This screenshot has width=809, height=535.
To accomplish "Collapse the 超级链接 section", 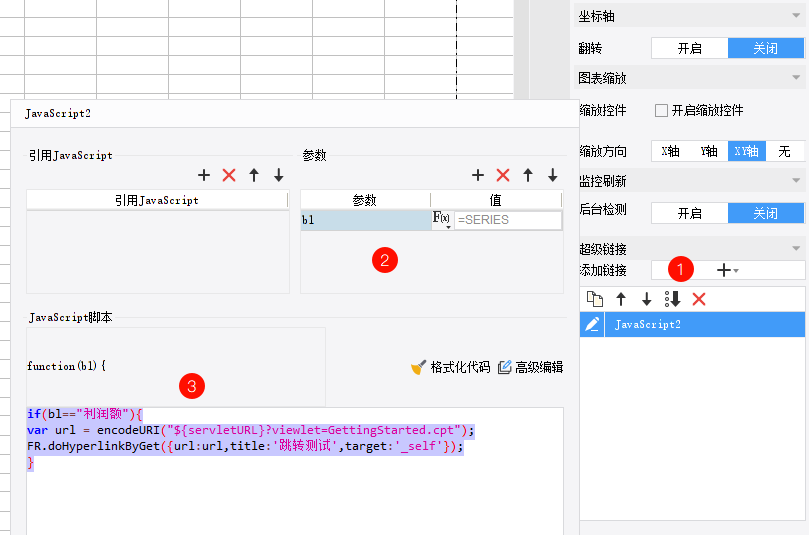I will click(x=796, y=249).
